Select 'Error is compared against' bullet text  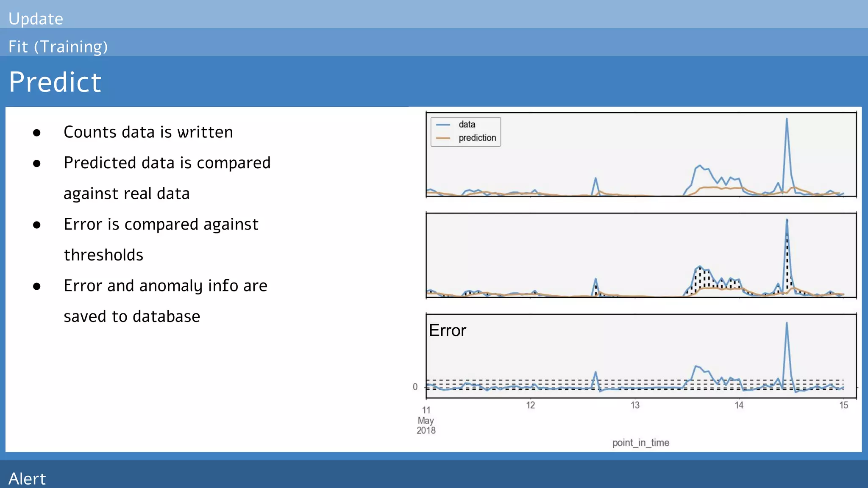[x=161, y=225]
